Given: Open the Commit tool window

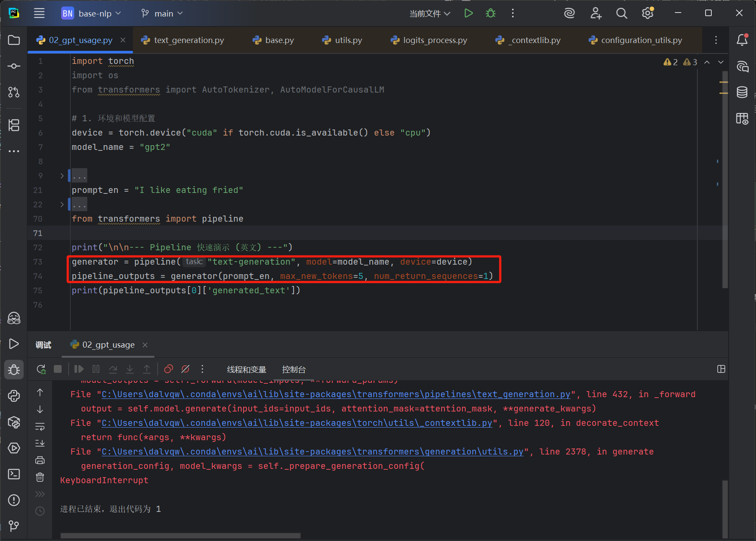Looking at the screenshot, I should 14,66.
